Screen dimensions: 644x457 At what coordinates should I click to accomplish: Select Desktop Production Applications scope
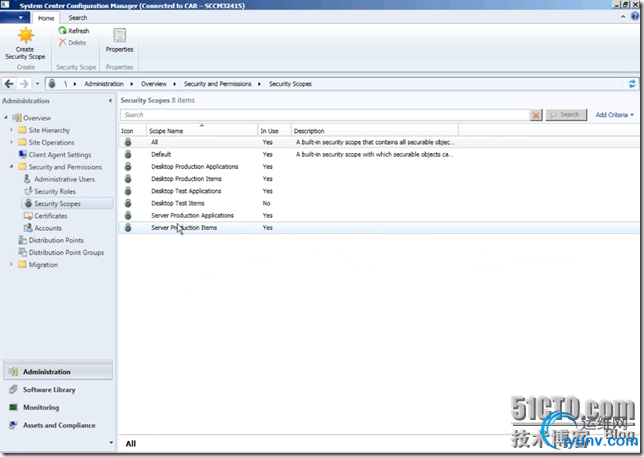click(379, 167)
